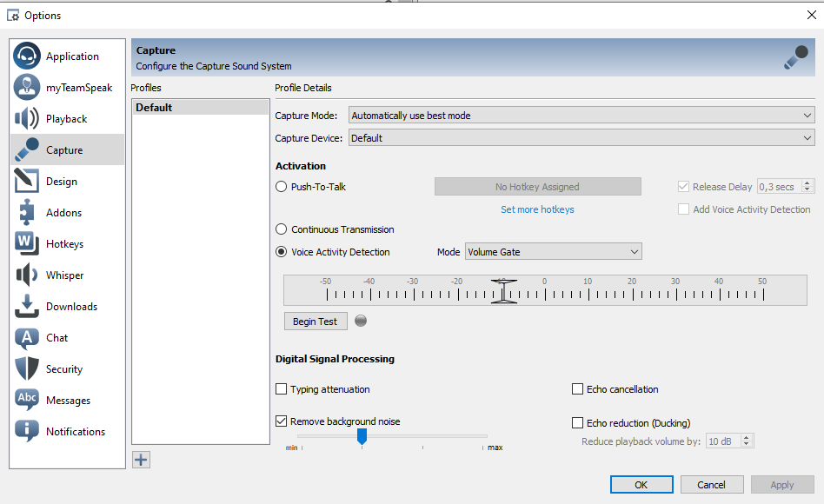
Task: Increase the playback reduction dB value
Action: pyautogui.click(x=747, y=437)
